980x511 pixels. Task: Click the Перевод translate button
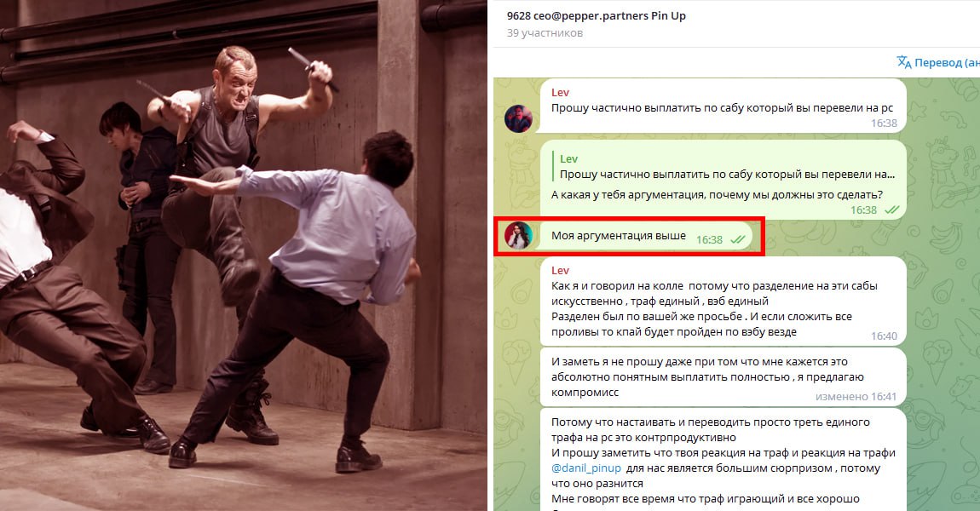click(x=939, y=62)
